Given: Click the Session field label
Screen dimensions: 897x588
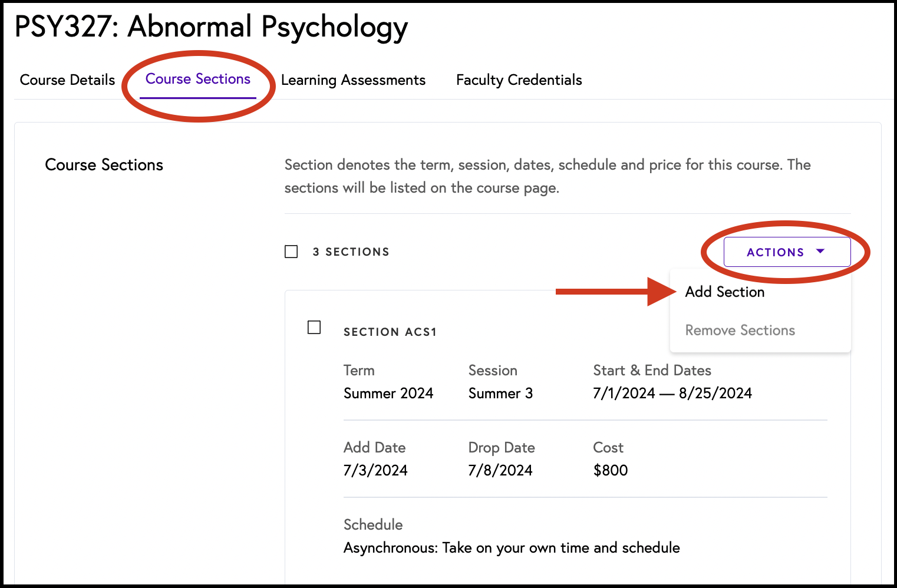Looking at the screenshot, I should pos(493,370).
